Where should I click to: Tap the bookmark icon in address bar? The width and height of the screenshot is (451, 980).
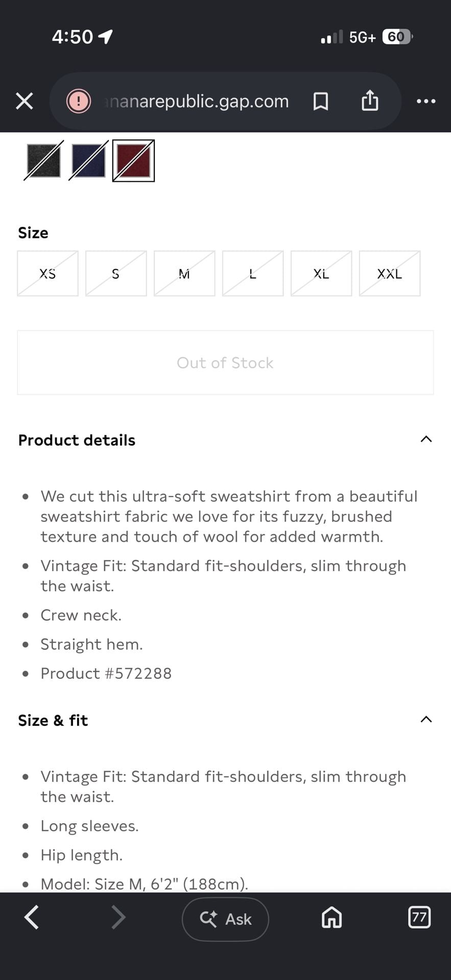click(x=320, y=101)
